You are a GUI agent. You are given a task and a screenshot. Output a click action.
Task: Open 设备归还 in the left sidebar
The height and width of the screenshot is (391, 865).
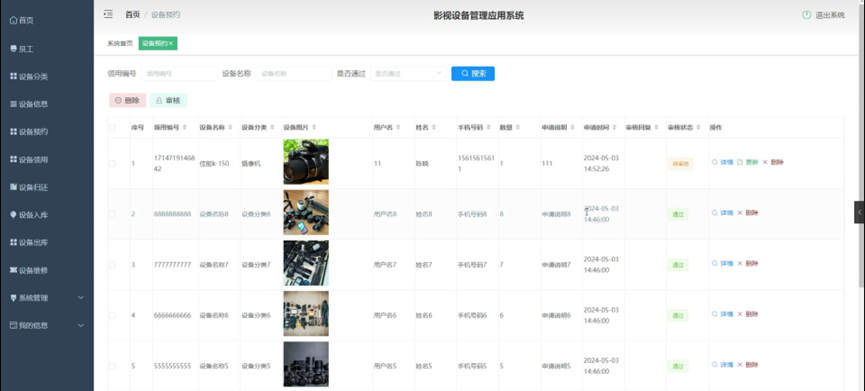29,188
